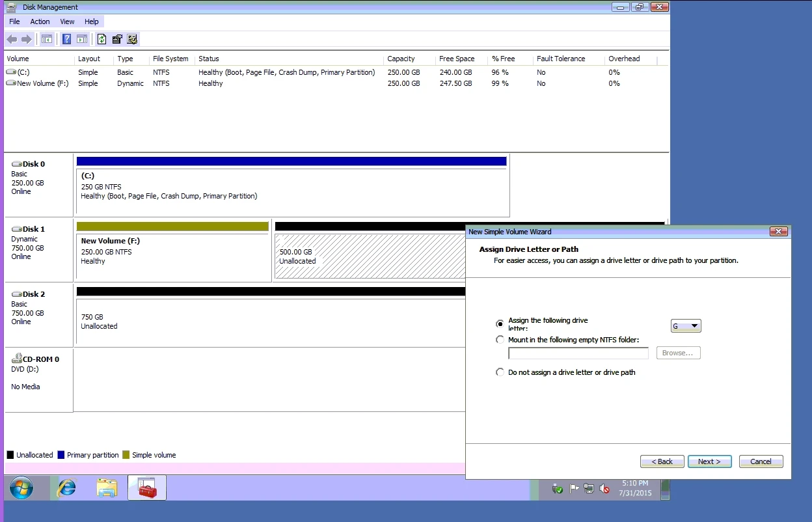Open the Action menu
Viewport: 812px width, 522px height.
coord(40,21)
